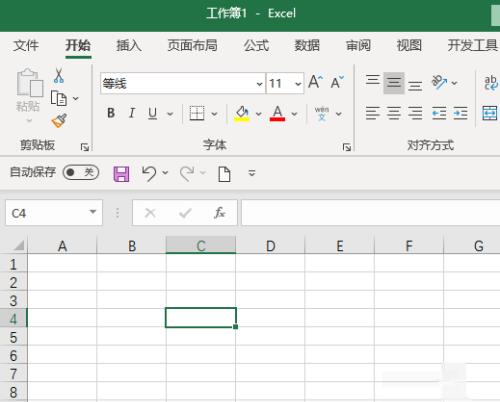Image resolution: width=500 pixels, height=402 pixels.
Task: Click the Merge and Center icon
Action: click(490, 113)
